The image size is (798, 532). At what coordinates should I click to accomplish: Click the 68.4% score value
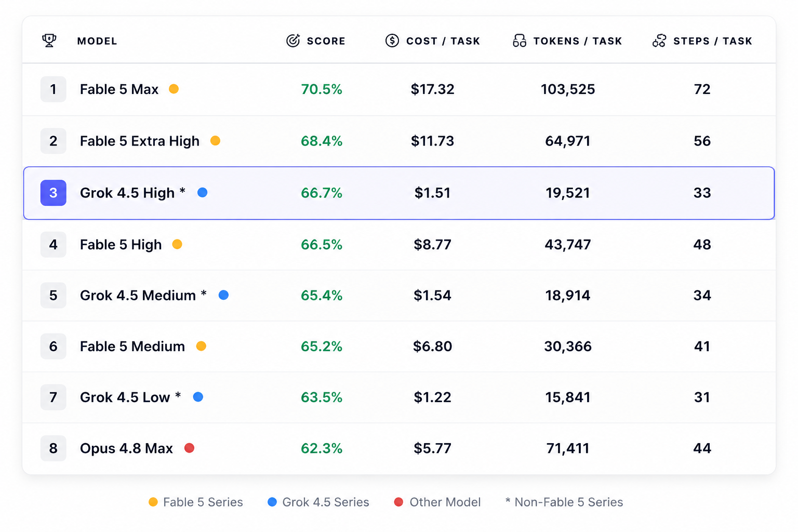point(322,141)
